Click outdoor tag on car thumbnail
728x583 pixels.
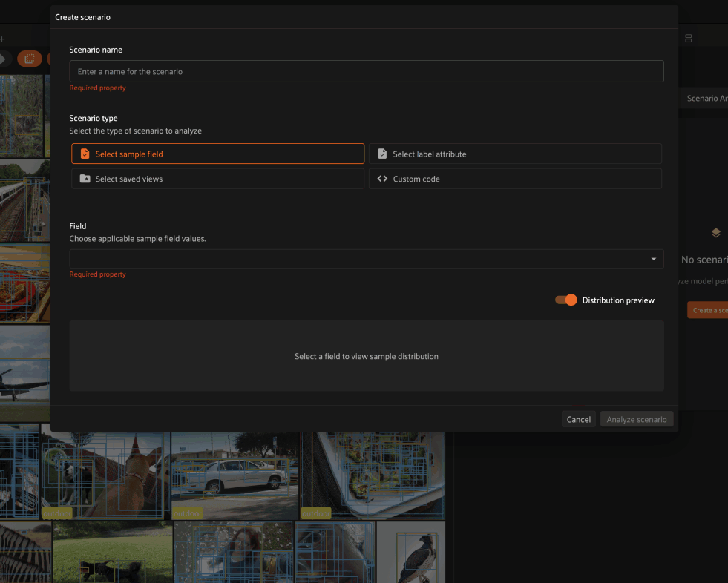click(188, 513)
